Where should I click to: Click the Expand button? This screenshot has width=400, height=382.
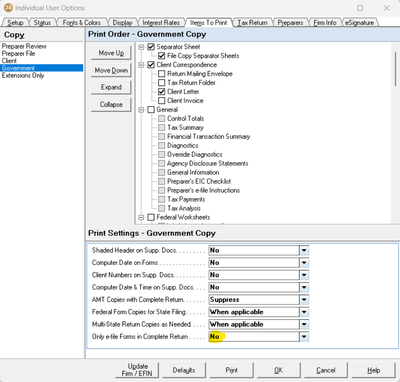[x=111, y=87]
